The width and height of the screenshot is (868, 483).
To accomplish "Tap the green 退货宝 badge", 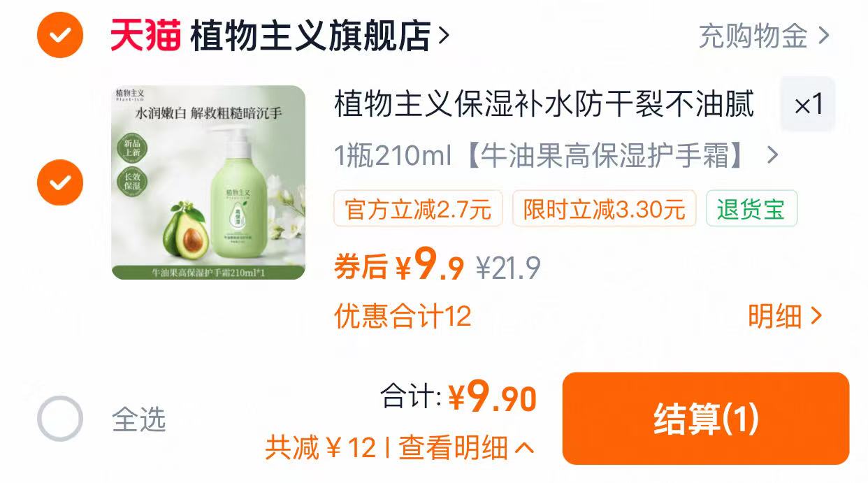I will [751, 209].
